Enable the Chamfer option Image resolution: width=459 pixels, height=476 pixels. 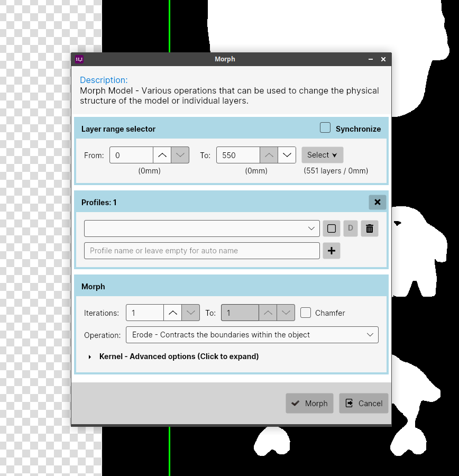tap(306, 313)
